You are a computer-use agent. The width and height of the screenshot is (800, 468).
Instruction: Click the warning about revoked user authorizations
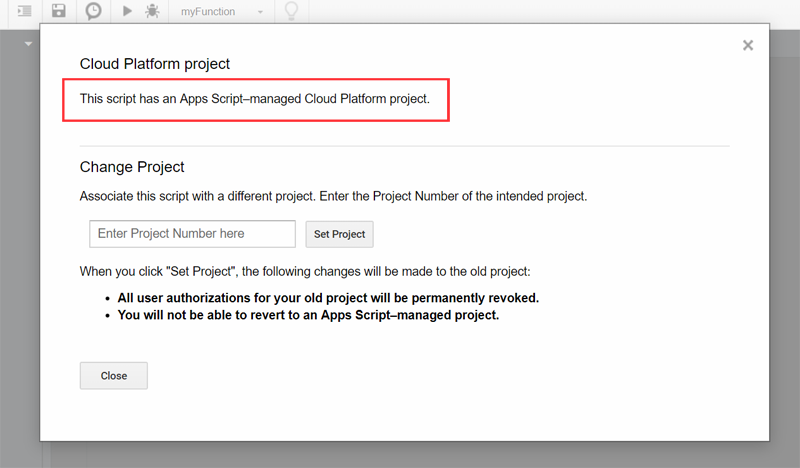[328, 298]
